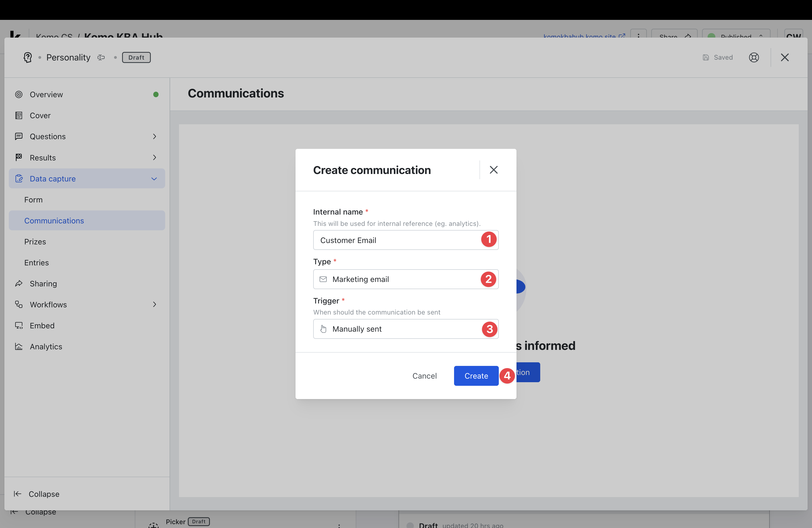Expand the Questions section chevron
The image size is (812, 528).
pos(155,136)
